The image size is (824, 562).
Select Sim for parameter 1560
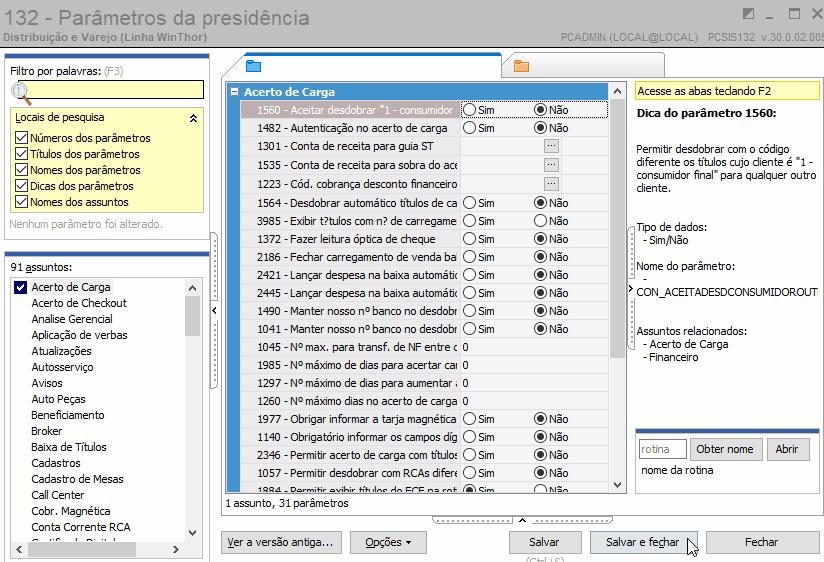click(x=469, y=110)
